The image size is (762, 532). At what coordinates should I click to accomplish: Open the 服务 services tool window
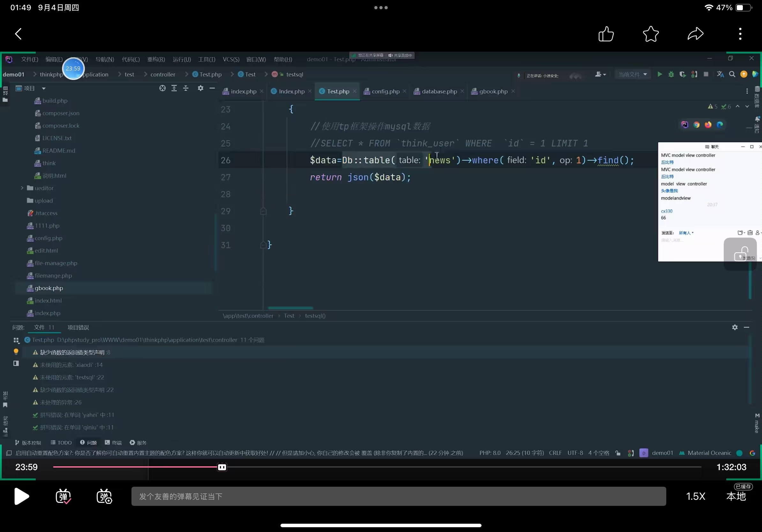pos(138,443)
